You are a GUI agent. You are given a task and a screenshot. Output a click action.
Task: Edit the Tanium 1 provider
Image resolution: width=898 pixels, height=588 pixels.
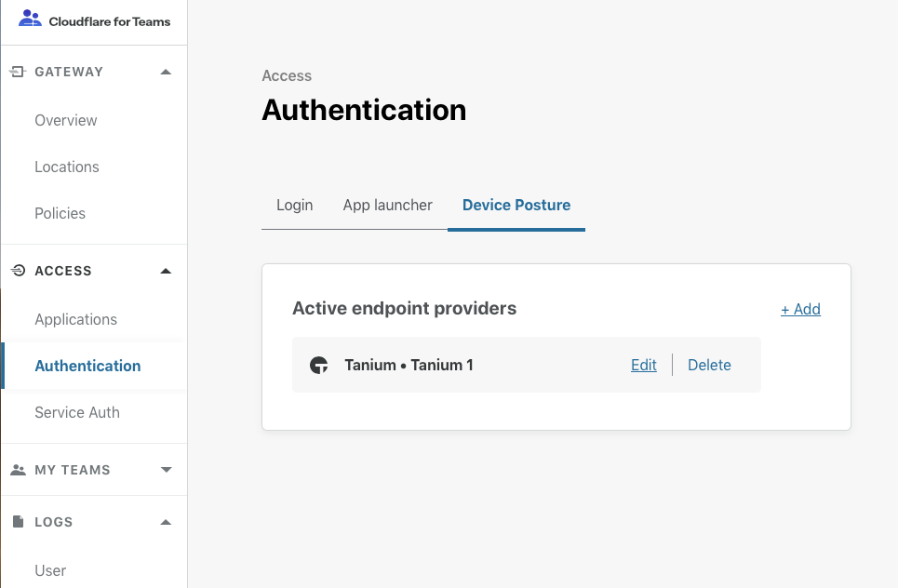(x=643, y=365)
